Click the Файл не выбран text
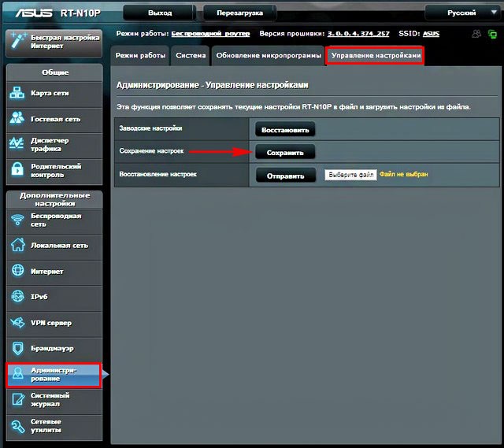The height and width of the screenshot is (448, 504). (404, 174)
